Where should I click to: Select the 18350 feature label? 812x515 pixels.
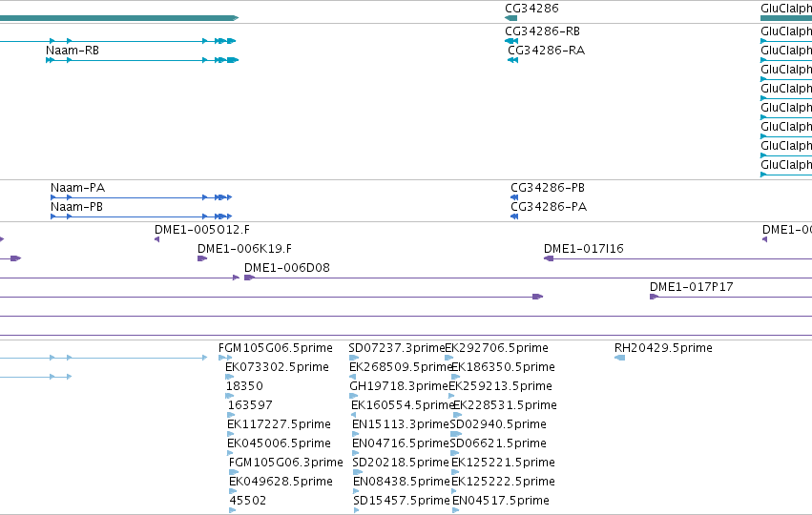pos(244,386)
